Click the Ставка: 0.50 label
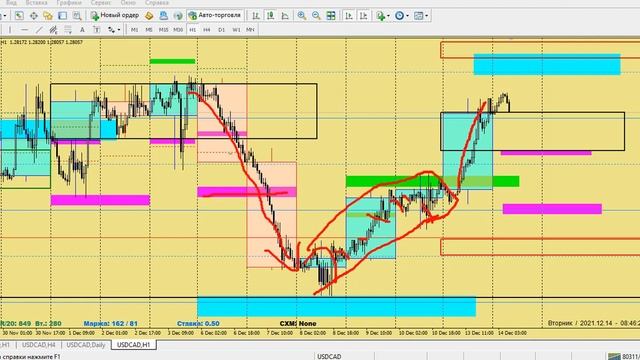 [198, 323]
